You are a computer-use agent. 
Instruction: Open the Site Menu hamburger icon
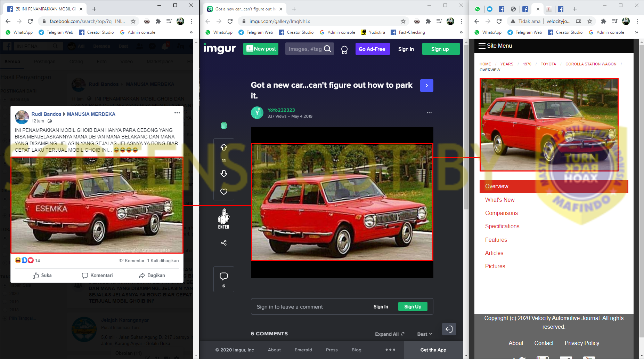click(x=482, y=46)
